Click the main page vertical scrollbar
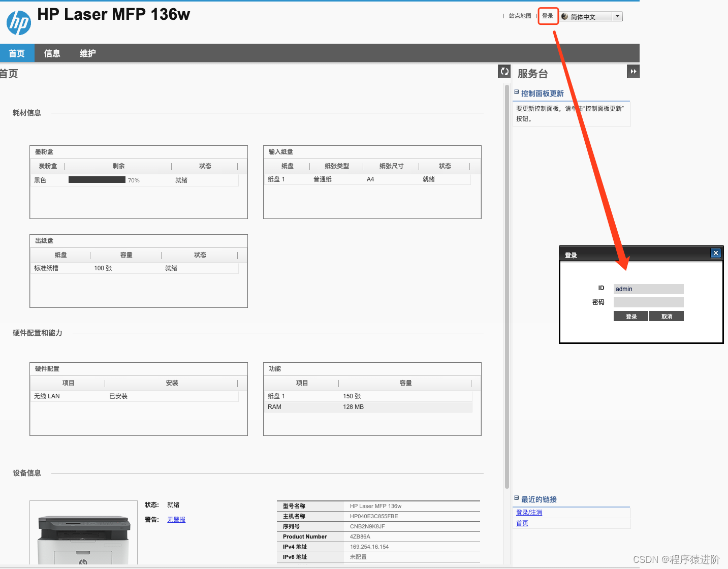Image resolution: width=728 pixels, height=569 pixels. pyautogui.click(x=507, y=287)
